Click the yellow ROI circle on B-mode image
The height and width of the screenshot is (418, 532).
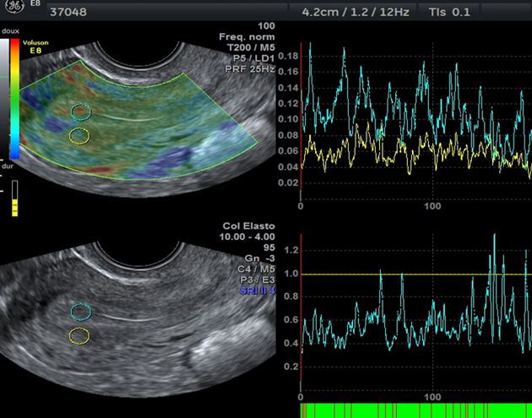tap(79, 336)
